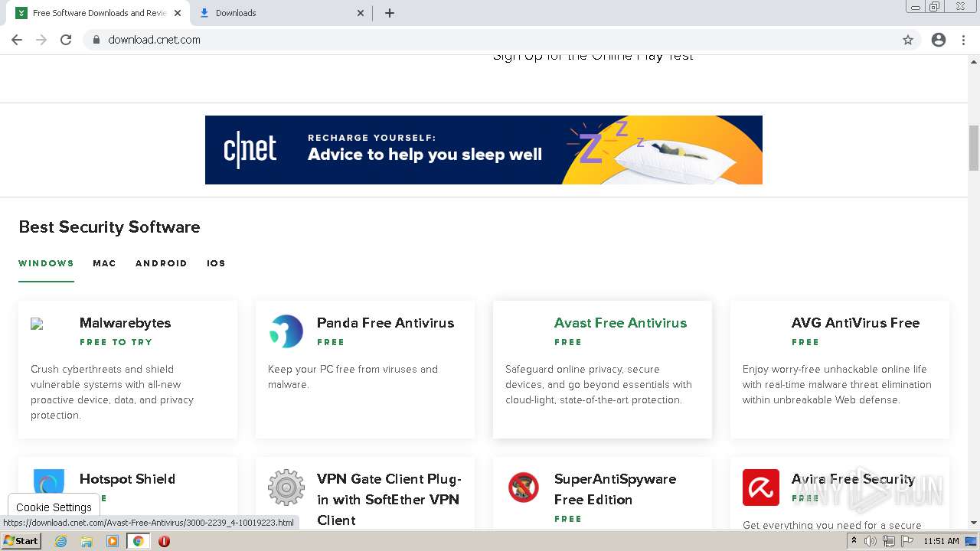This screenshot has width=980, height=551.
Task: Open the Chrome profile account icon
Action: (939, 40)
